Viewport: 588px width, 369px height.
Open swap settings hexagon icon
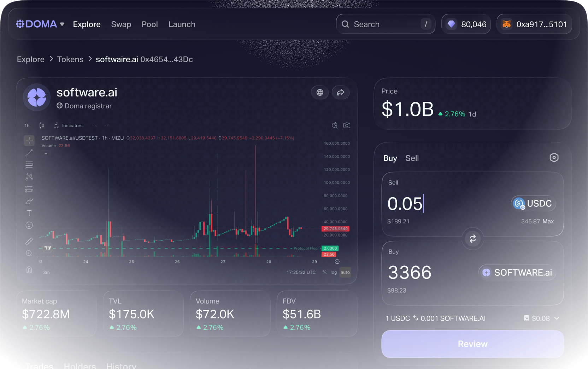pos(554,158)
